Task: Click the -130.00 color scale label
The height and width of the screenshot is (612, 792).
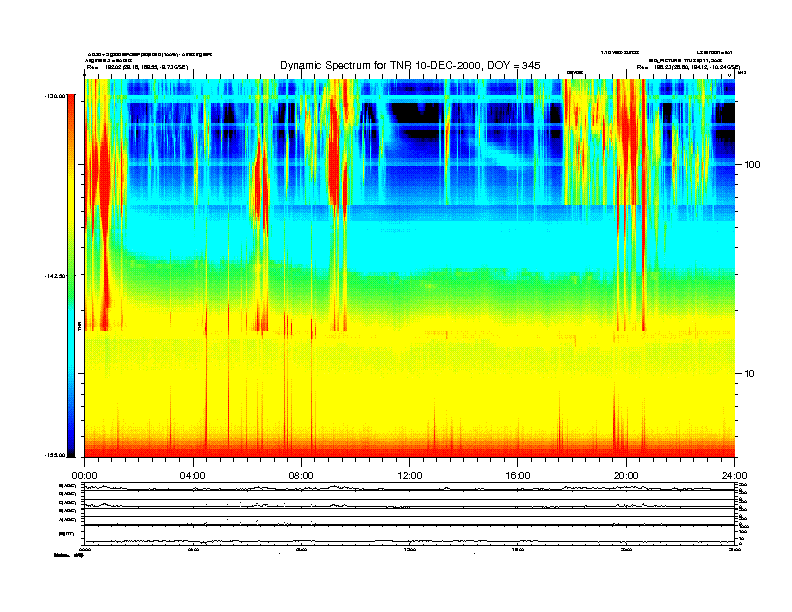Action: pyautogui.click(x=55, y=95)
